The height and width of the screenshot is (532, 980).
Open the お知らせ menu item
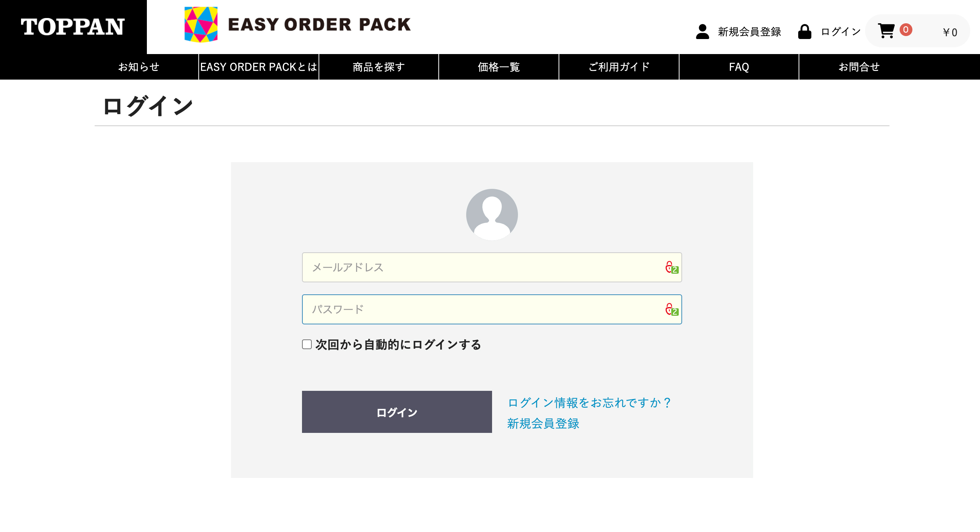(x=139, y=67)
